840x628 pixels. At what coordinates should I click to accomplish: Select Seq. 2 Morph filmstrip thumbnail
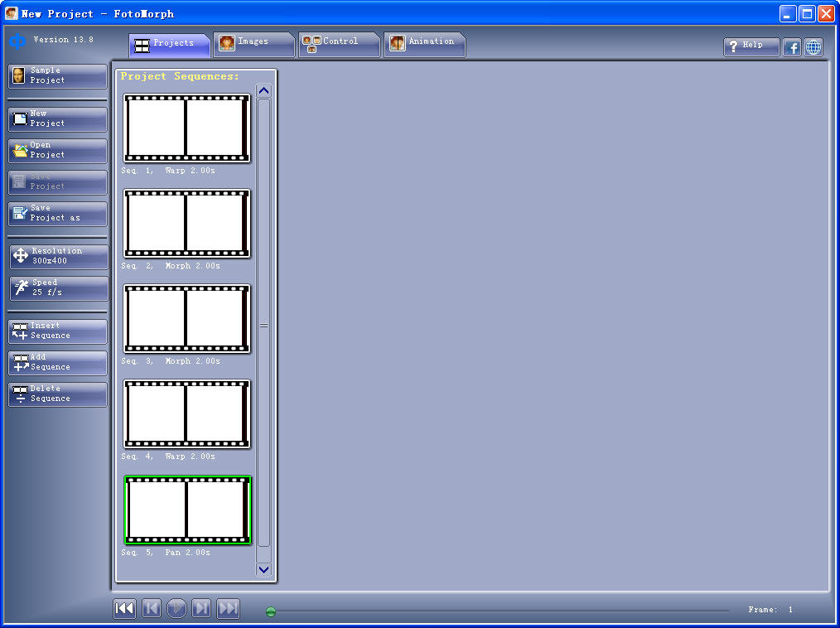[x=187, y=223]
